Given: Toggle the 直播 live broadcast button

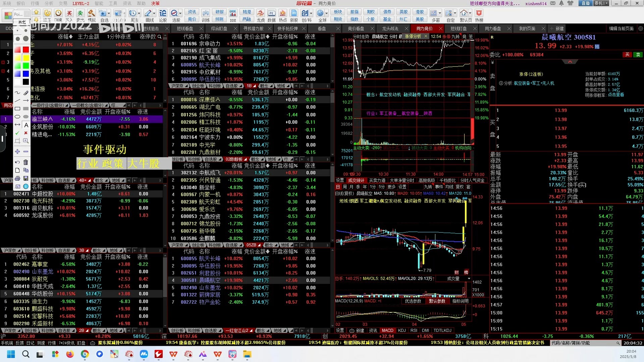Looking at the screenshot, I should [x=586, y=3].
